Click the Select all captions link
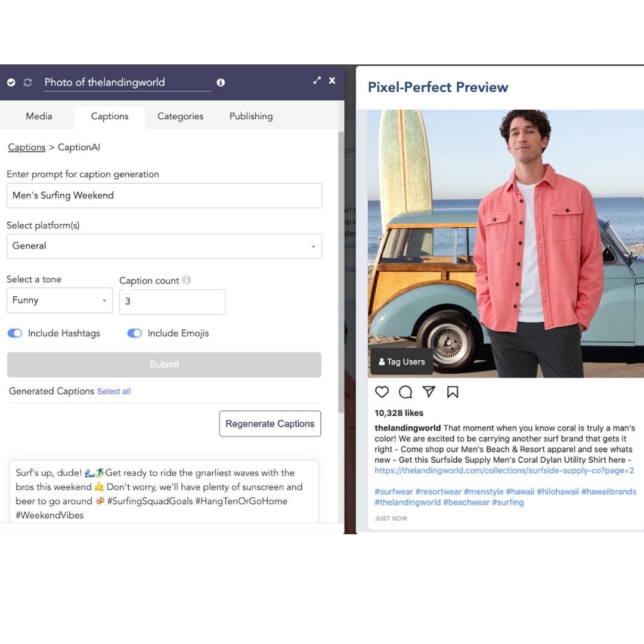 click(114, 392)
